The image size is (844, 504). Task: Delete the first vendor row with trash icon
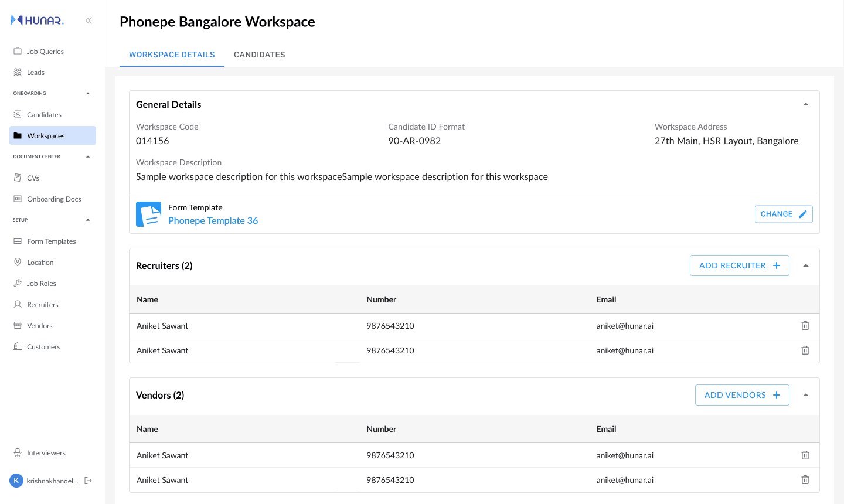pos(805,455)
